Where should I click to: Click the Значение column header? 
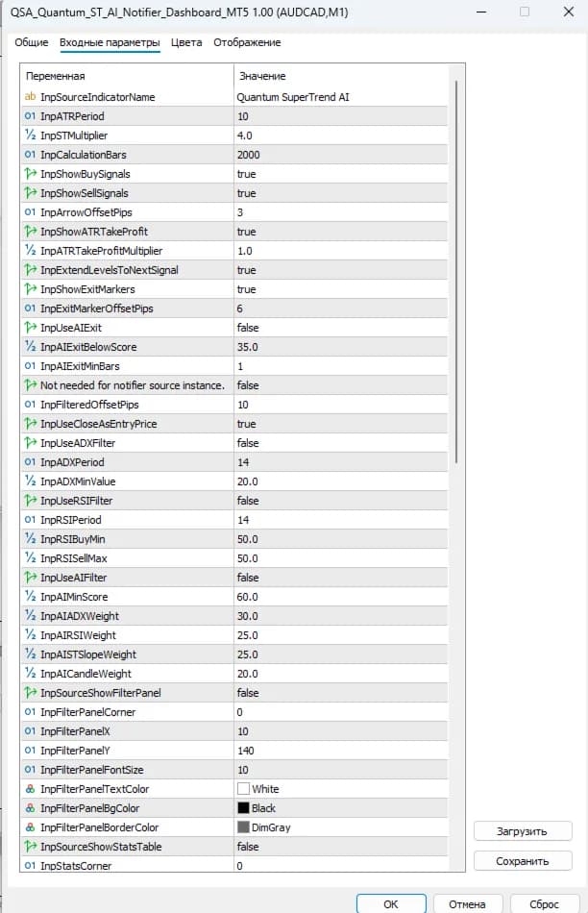[x=341, y=76]
